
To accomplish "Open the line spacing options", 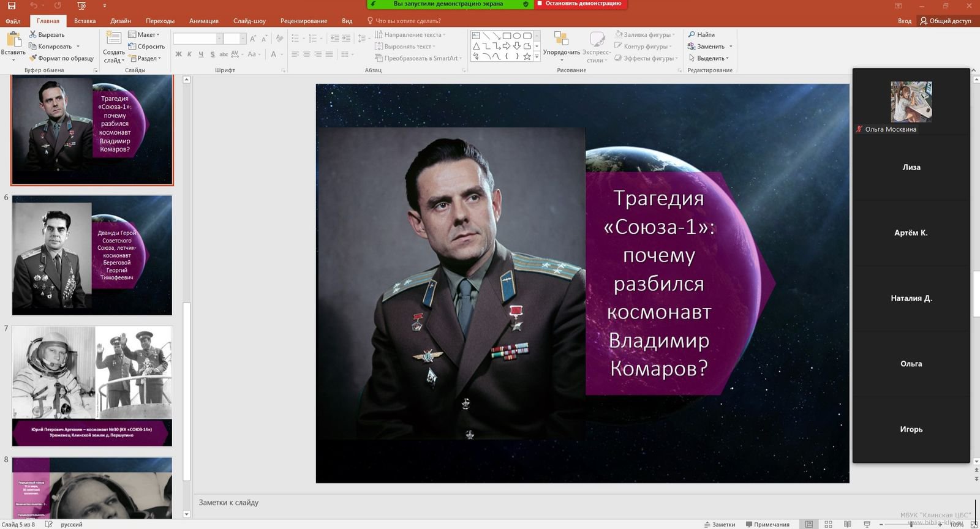I will click(x=364, y=39).
